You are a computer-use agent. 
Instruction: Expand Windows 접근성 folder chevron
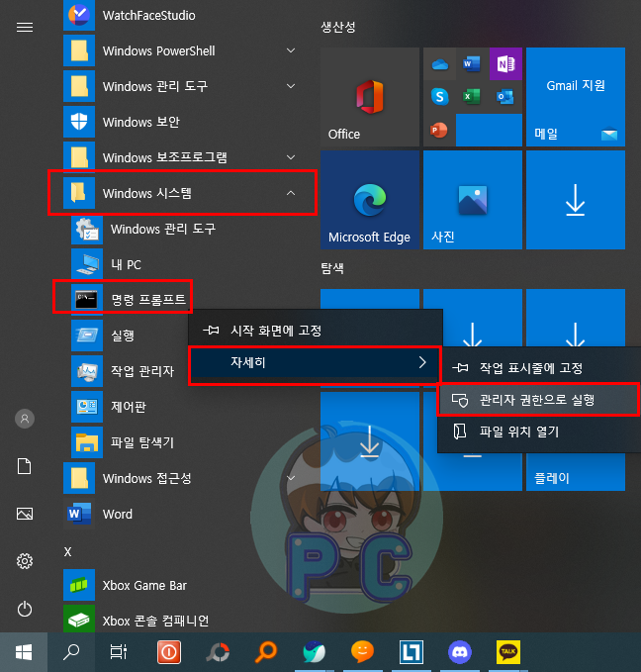[x=291, y=478]
